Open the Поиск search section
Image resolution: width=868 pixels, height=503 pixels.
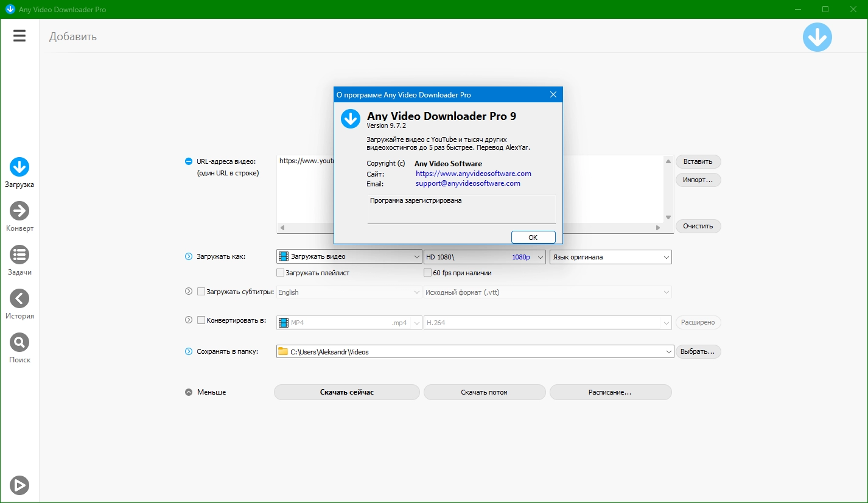coord(19,348)
